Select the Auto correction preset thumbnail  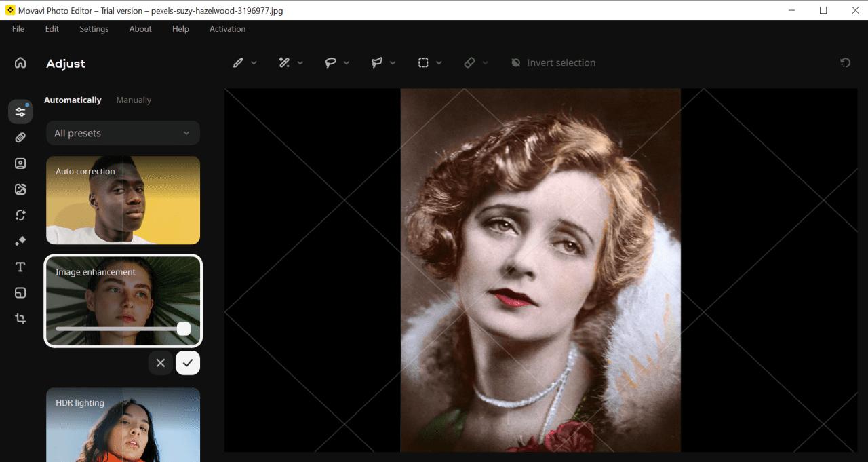click(123, 200)
